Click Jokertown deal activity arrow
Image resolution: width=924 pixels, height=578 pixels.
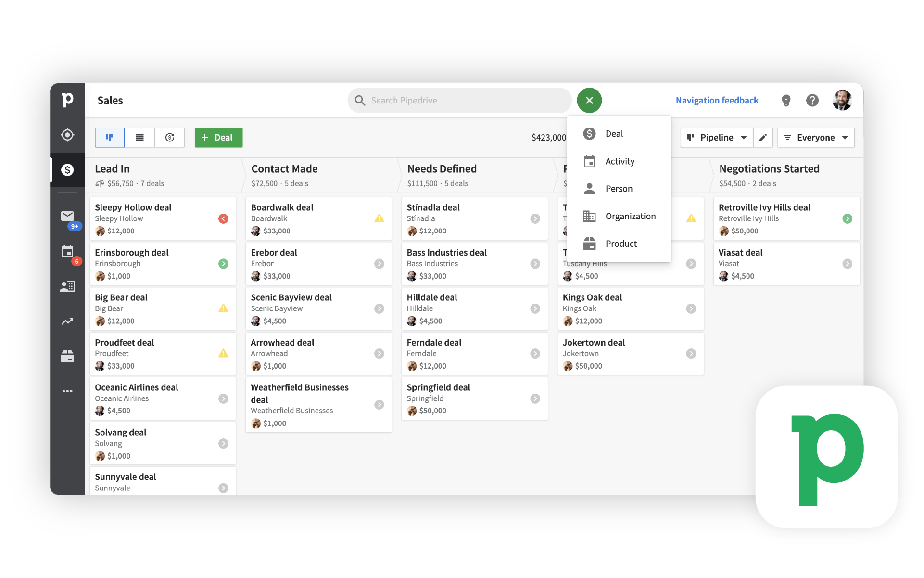tap(691, 353)
